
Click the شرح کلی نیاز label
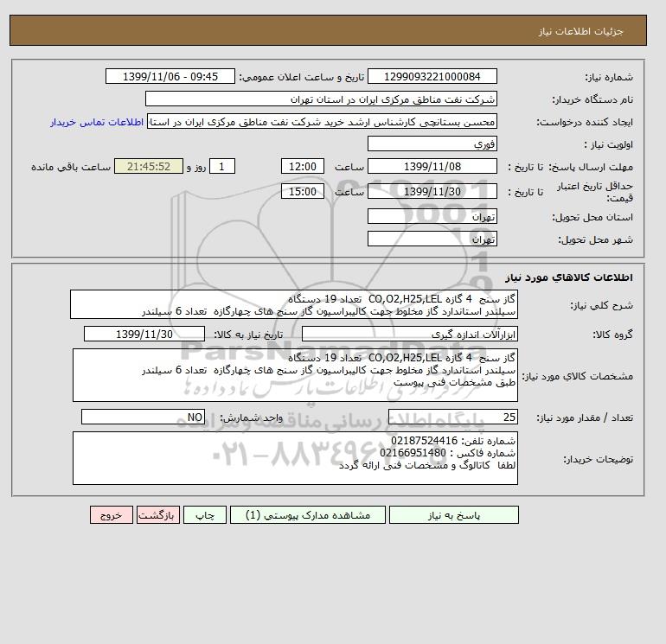tap(601, 305)
